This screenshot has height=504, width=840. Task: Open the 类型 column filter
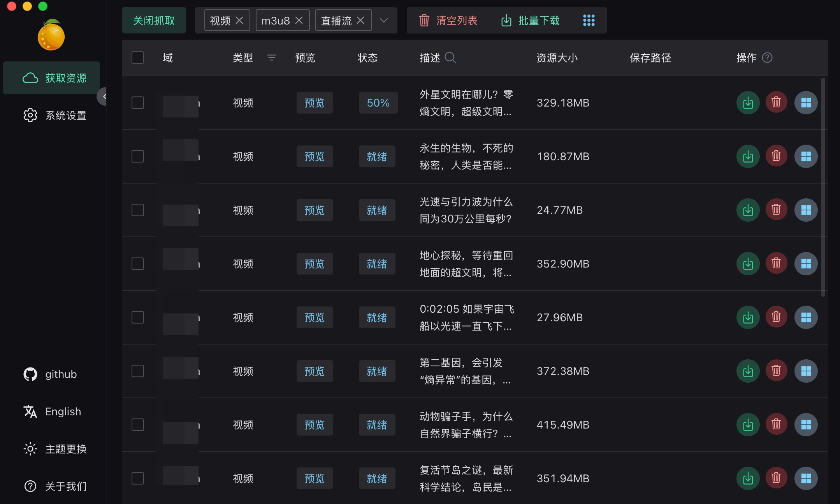(x=271, y=58)
